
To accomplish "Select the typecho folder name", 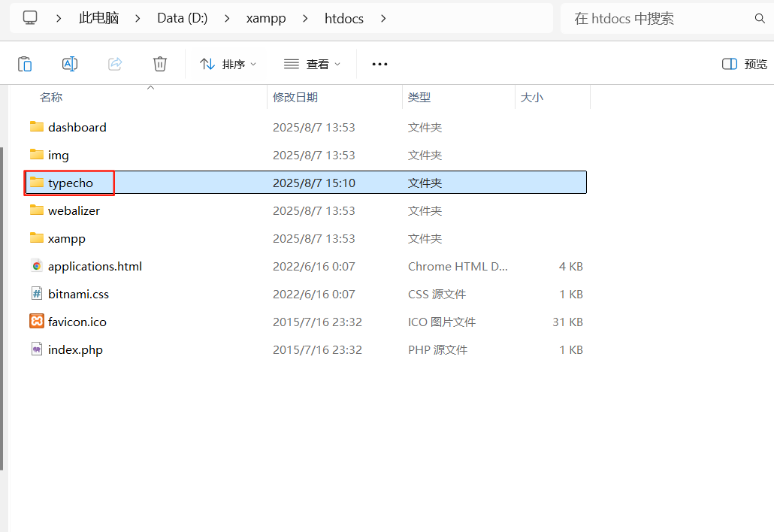I will click(x=71, y=183).
